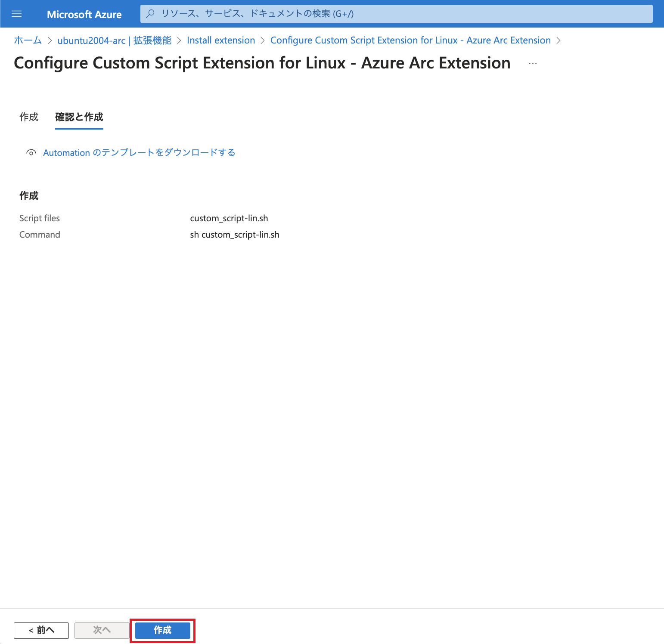The image size is (664, 644).
Task: Click the blue 作成 button
Action: (163, 630)
